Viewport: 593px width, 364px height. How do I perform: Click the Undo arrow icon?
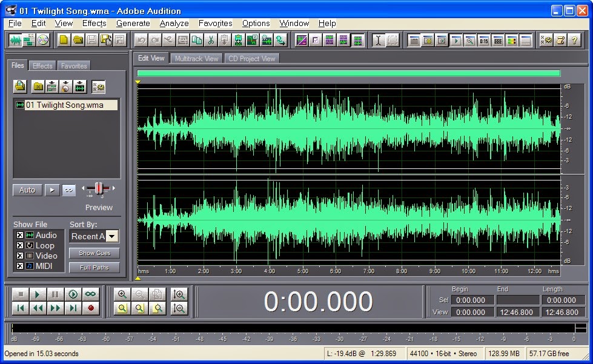click(x=141, y=40)
